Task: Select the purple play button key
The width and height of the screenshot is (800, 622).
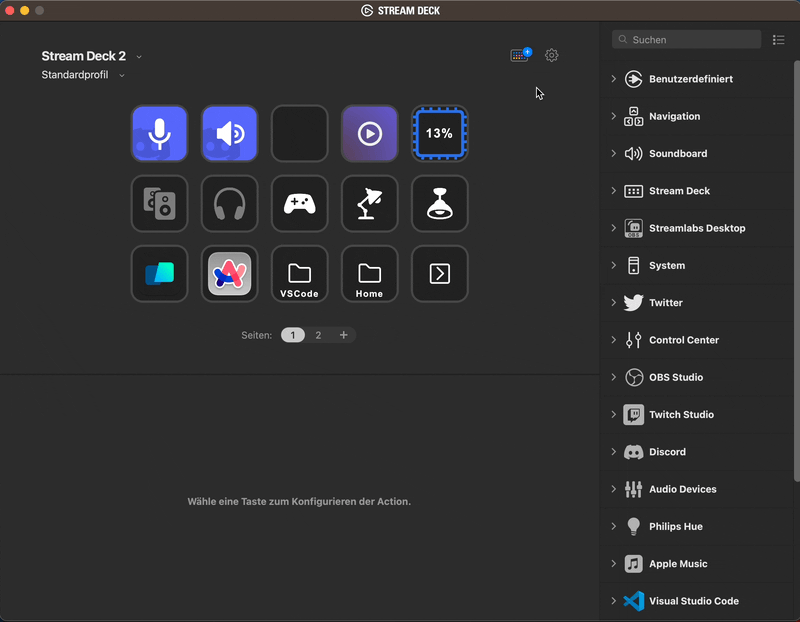Action: click(369, 134)
